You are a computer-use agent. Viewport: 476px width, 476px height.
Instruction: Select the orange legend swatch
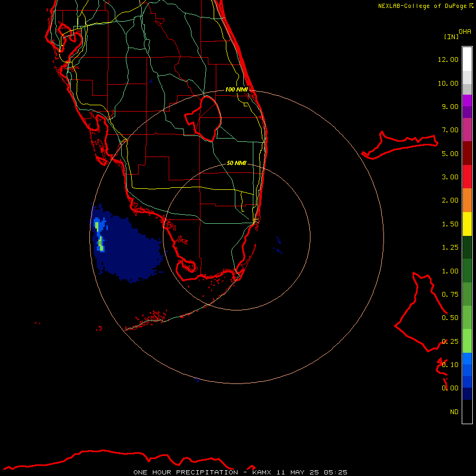click(467, 200)
